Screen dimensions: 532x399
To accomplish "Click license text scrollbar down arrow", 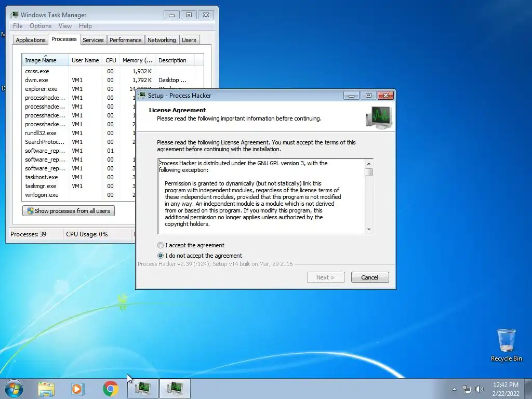I will pos(369,230).
